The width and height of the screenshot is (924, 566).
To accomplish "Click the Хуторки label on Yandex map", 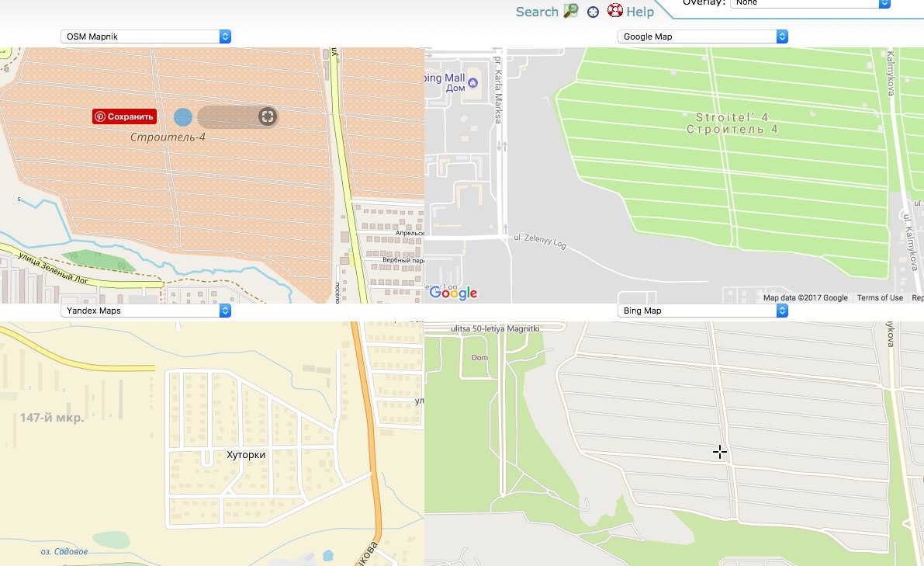I will coord(246,455).
